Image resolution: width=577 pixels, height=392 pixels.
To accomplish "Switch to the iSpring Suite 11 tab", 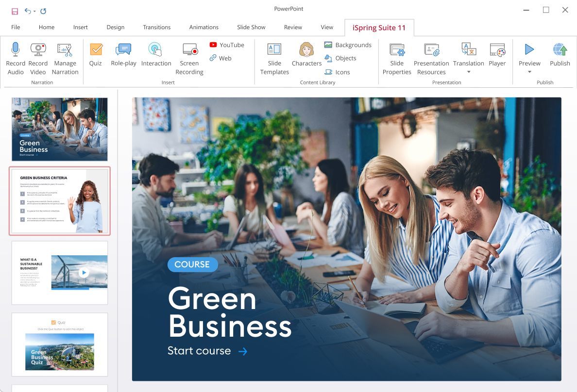I will 379,27.
